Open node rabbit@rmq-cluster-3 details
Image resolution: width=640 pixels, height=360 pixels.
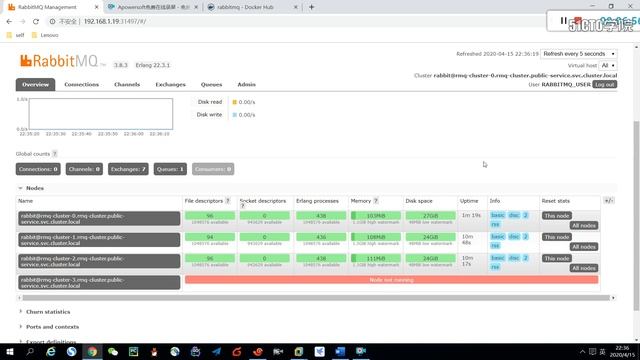[99, 282]
